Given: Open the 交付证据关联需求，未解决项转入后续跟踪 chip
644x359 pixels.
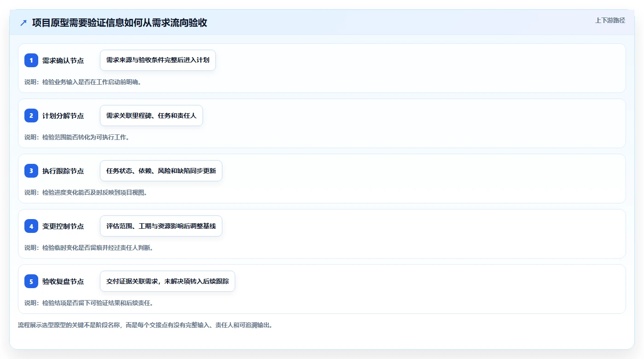Looking at the screenshot, I should point(168,281).
